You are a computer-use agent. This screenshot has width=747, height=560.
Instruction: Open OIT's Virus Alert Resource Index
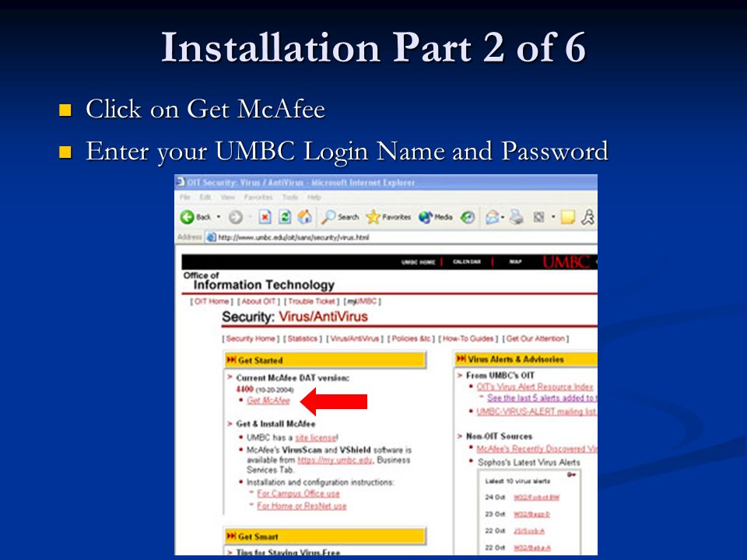click(535, 387)
